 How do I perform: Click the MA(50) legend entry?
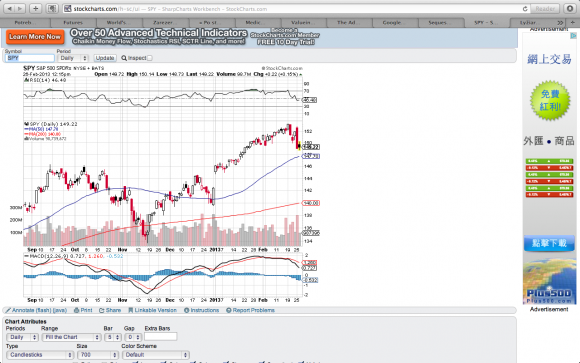41,129
